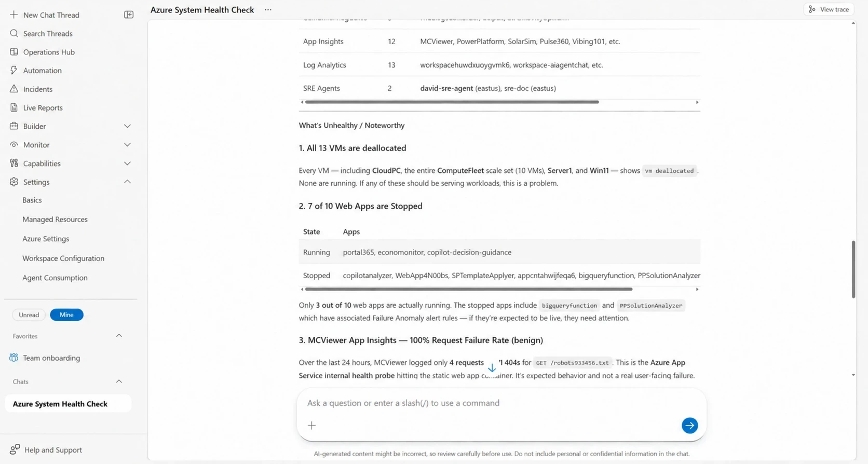
Task: Collapse the Chats section
Action: [119, 381]
